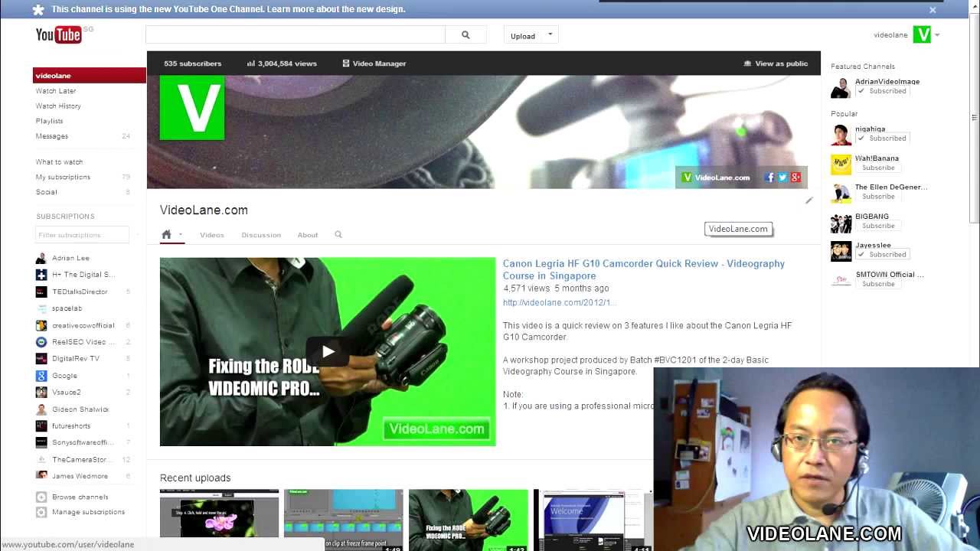Click 3,004,584 views analytics
980x551 pixels.
pyautogui.click(x=282, y=64)
